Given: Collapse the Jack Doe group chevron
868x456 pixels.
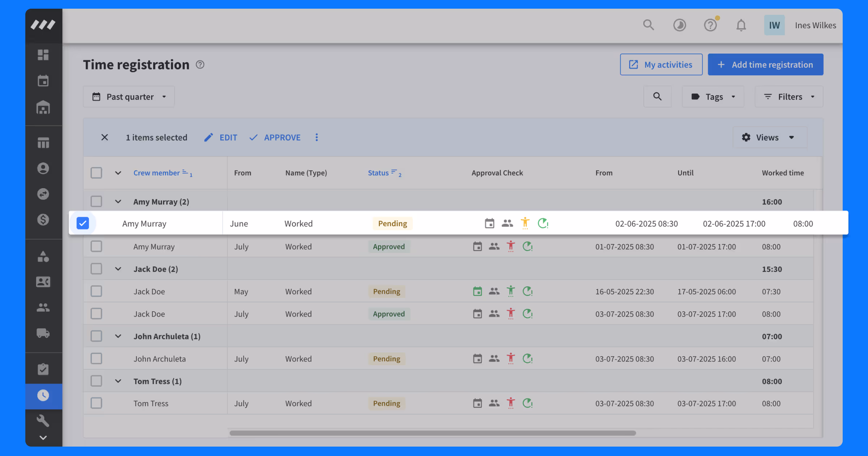Looking at the screenshot, I should (x=118, y=269).
